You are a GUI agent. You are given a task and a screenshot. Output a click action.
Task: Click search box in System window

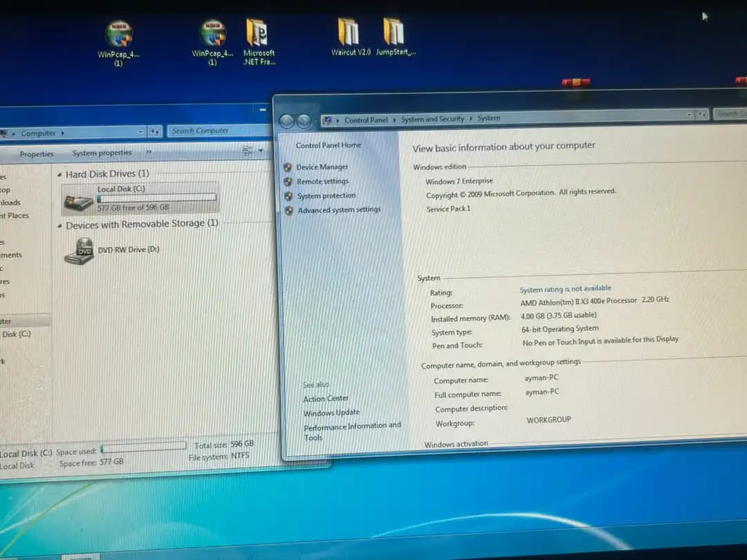[x=730, y=114]
